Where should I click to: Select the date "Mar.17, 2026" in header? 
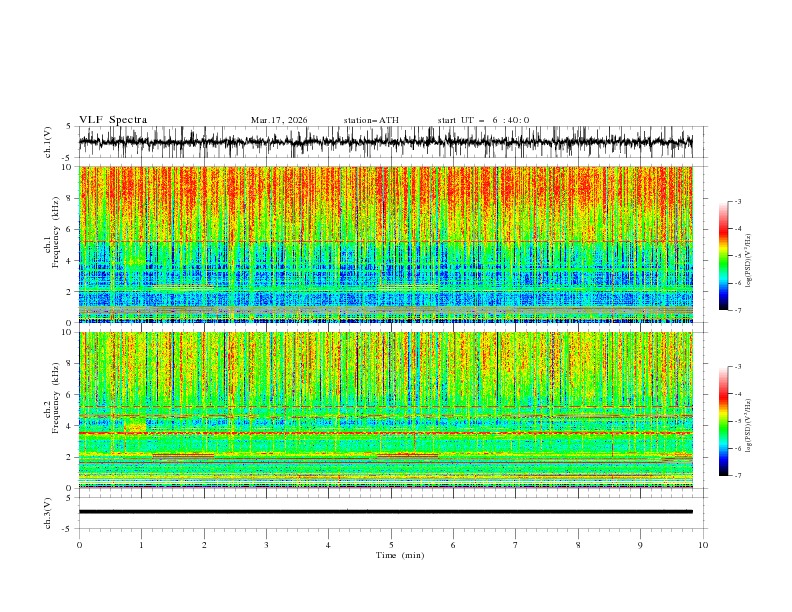[279, 120]
